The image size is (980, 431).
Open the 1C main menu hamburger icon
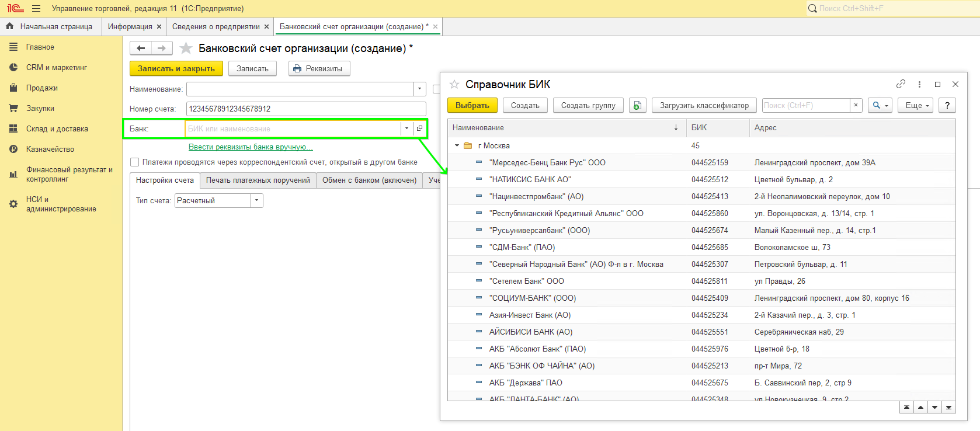tap(36, 9)
